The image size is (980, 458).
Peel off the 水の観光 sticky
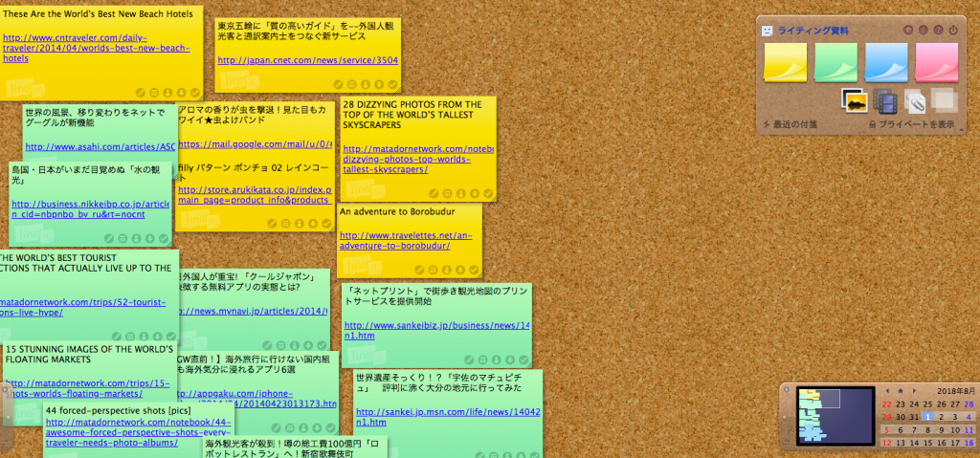point(164,238)
